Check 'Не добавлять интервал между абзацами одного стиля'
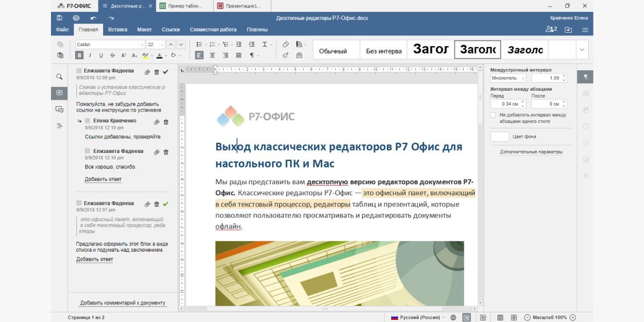Viewport: 644px width, 322px height. pyautogui.click(x=493, y=115)
